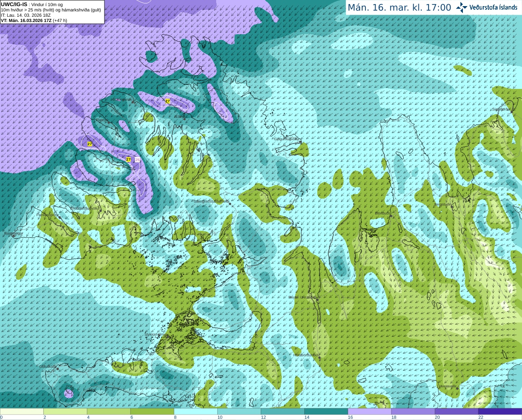This screenshot has height=420, width=522.
Task: Click the 20–22 m/s legend swatch
Action: click(x=457, y=411)
